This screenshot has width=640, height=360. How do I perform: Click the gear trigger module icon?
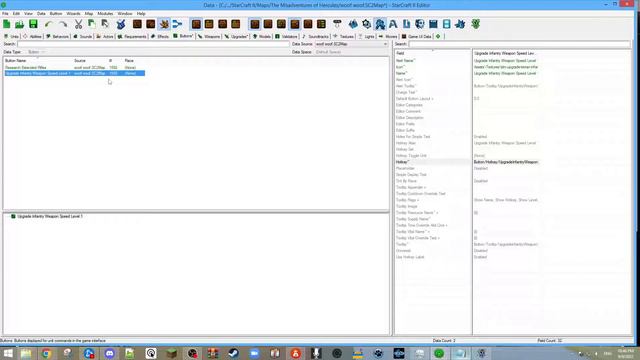(x=367, y=24)
